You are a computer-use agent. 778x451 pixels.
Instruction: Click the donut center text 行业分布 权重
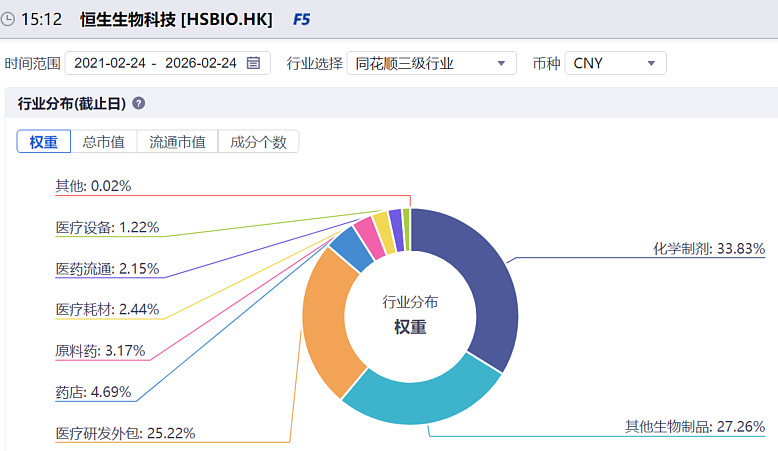pos(410,315)
